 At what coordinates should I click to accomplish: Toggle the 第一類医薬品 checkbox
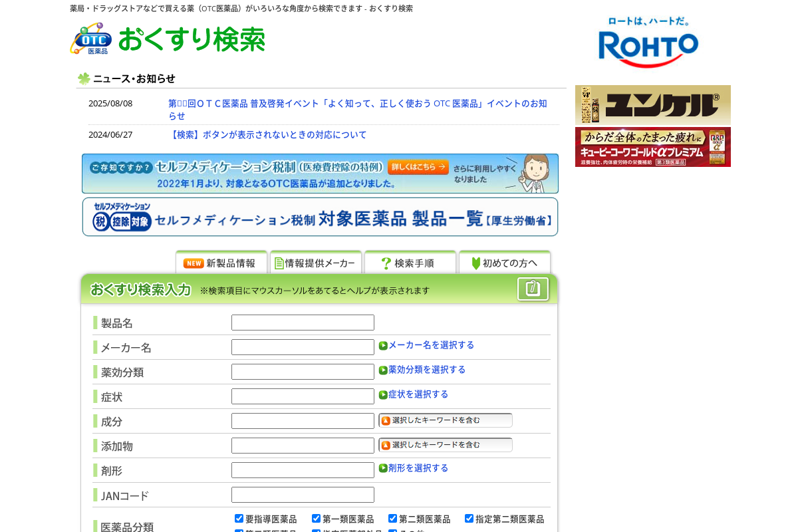(317, 519)
